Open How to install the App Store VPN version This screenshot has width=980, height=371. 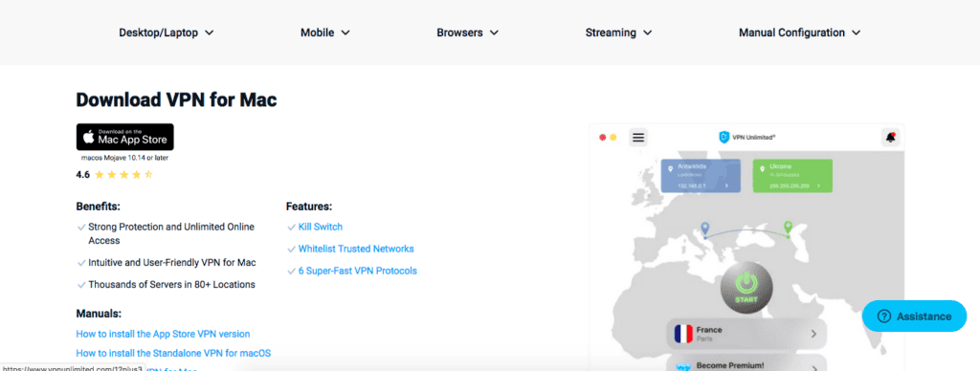(163, 334)
